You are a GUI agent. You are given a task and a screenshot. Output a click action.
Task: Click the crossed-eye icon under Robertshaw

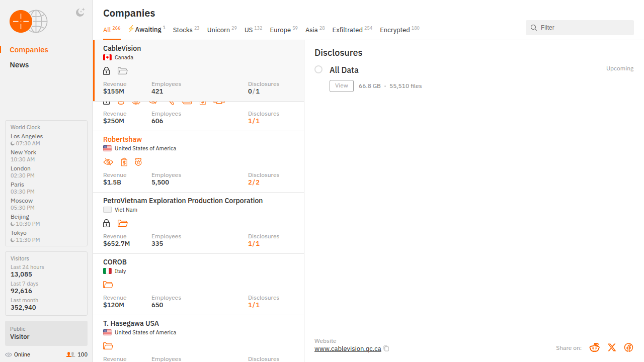point(108,162)
